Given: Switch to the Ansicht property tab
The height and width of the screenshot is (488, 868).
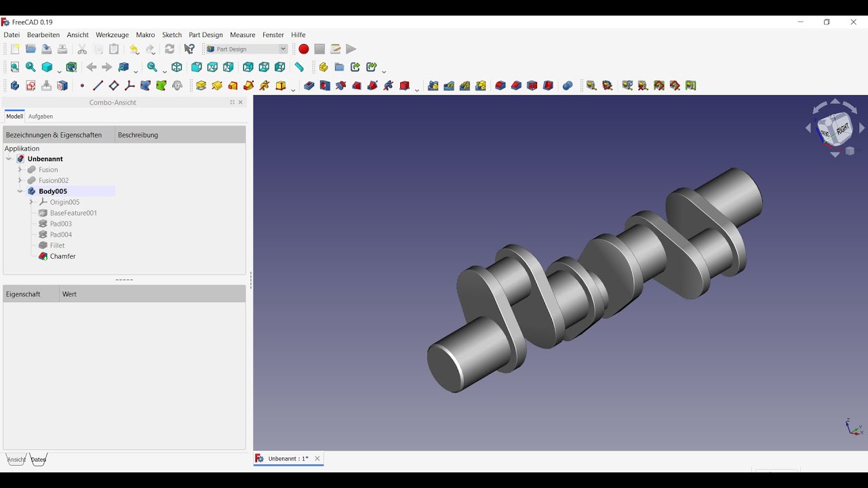Looking at the screenshot, I should click(16, 460).
